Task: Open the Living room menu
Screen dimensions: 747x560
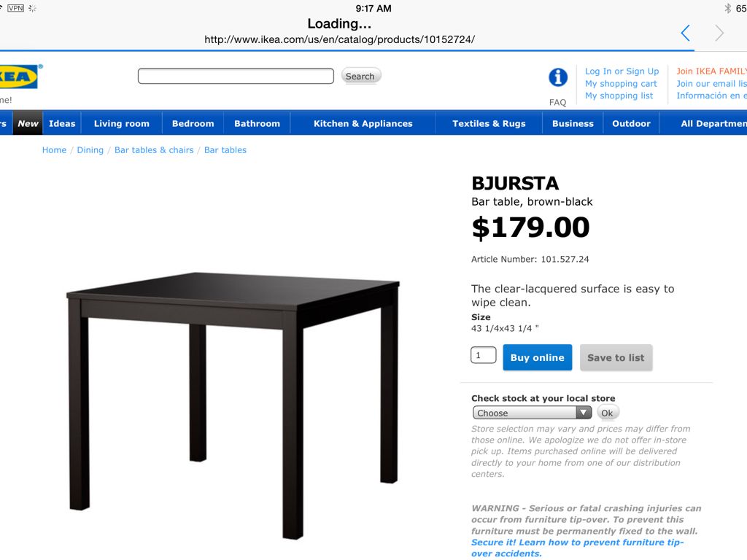Action: click(122, 123)
